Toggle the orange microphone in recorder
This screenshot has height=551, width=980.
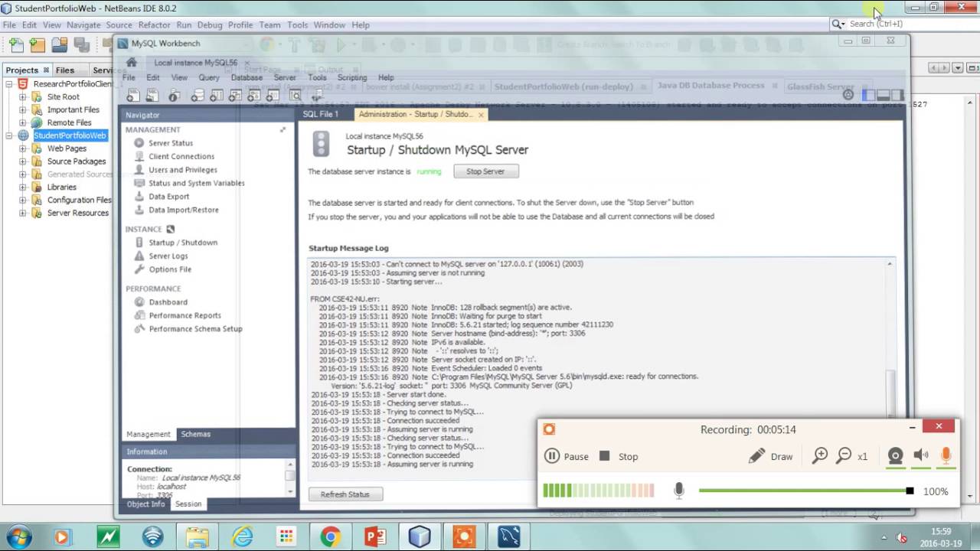[946, 456]
